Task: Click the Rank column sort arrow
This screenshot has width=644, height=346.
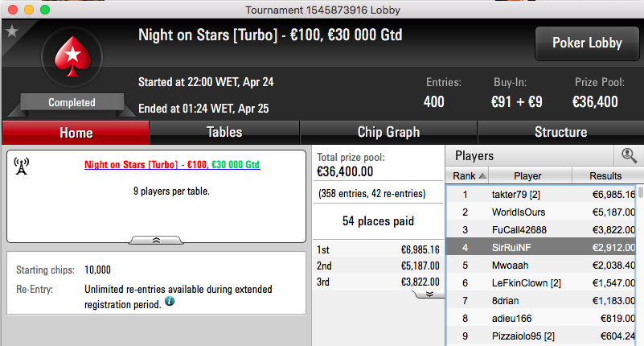Action: (482, 176)
